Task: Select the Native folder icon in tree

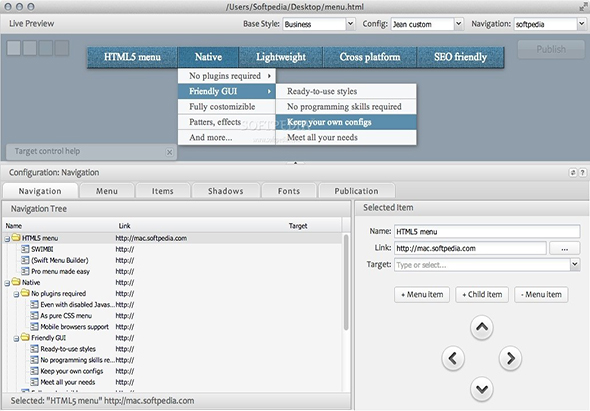Action: point(16,282)
